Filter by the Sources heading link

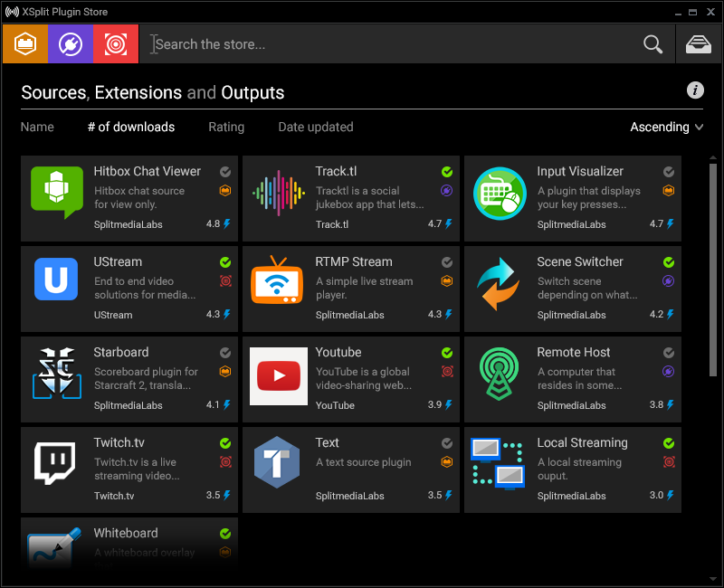pos(53,92)
